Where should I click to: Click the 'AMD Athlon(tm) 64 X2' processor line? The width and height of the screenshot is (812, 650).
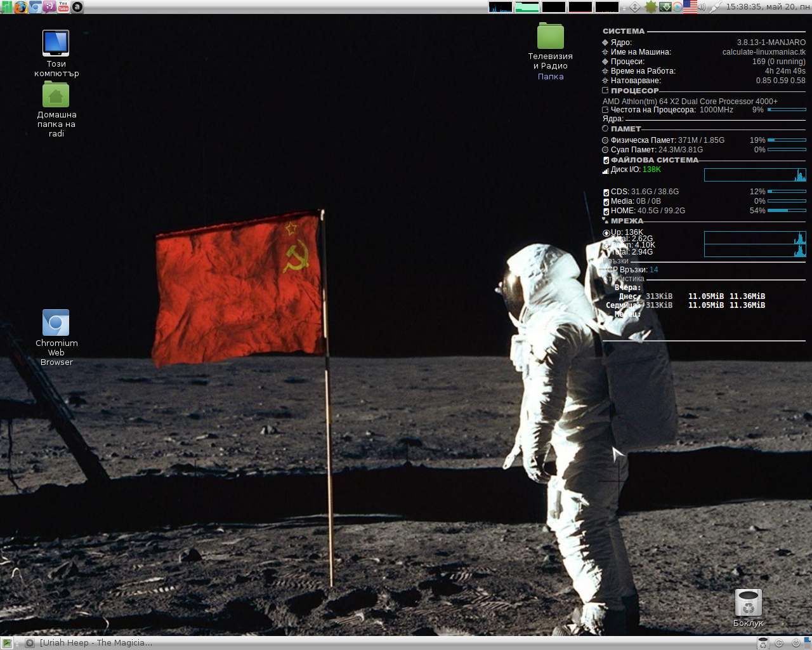pos(690,102)
